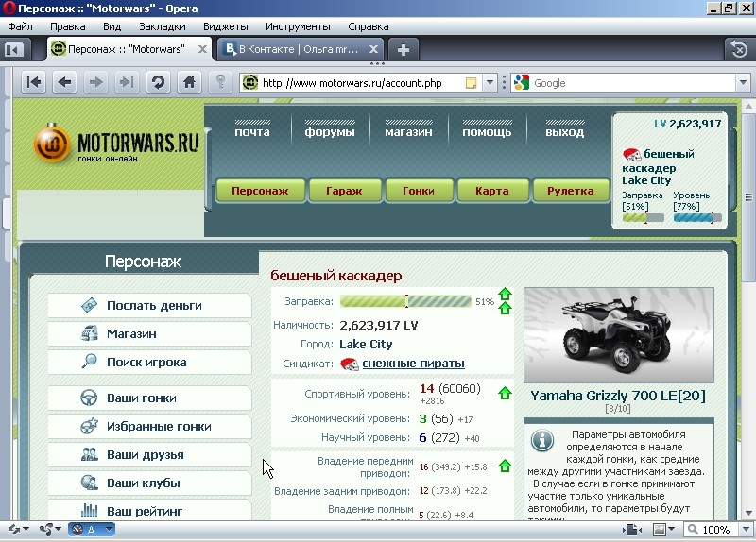
Task: Click the Motorwars.ru logo
Action: point(116,144)
